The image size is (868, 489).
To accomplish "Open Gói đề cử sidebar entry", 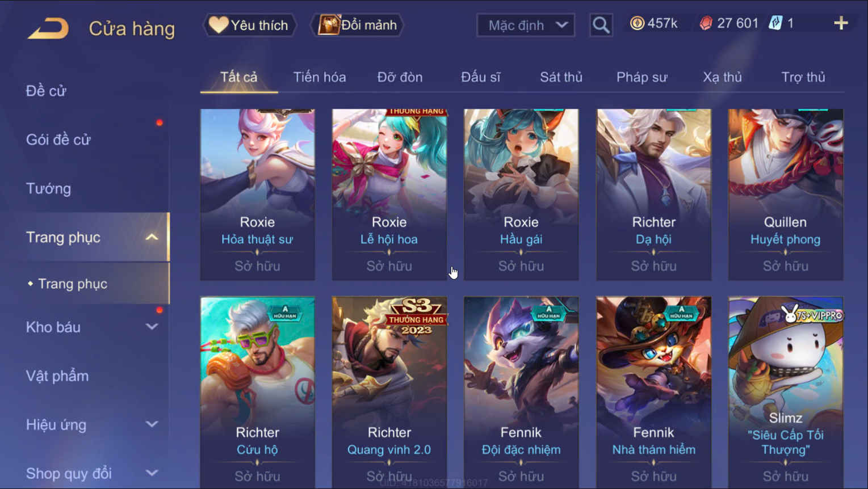I will coord(58,140).
